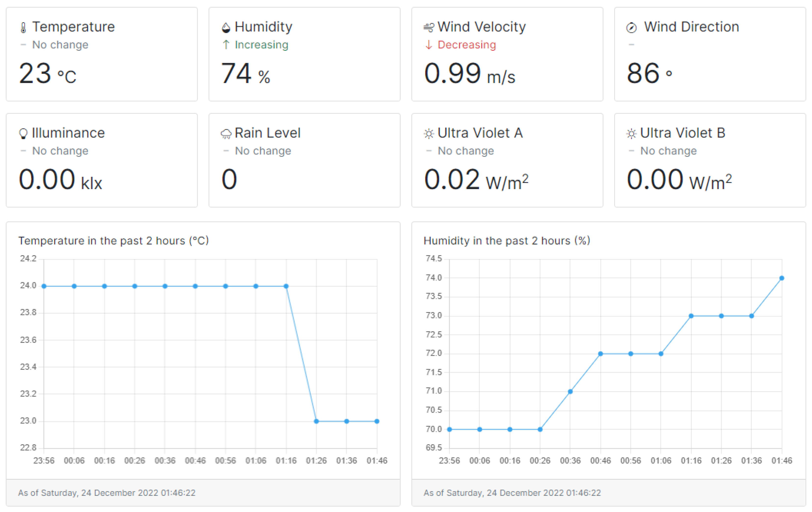Click the Temperature in the past 2 hours title
Screen dimensions: 812x512
[x=114, y=241]
